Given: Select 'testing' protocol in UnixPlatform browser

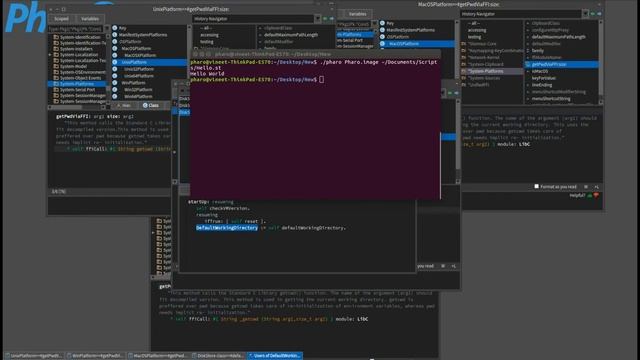Looking at the screenshot, I should [207, 42].
